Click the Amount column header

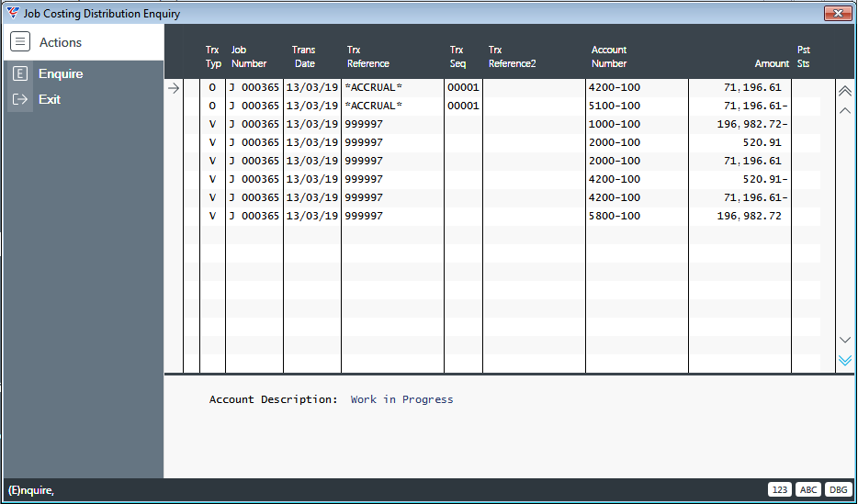(x=772, y=63)
